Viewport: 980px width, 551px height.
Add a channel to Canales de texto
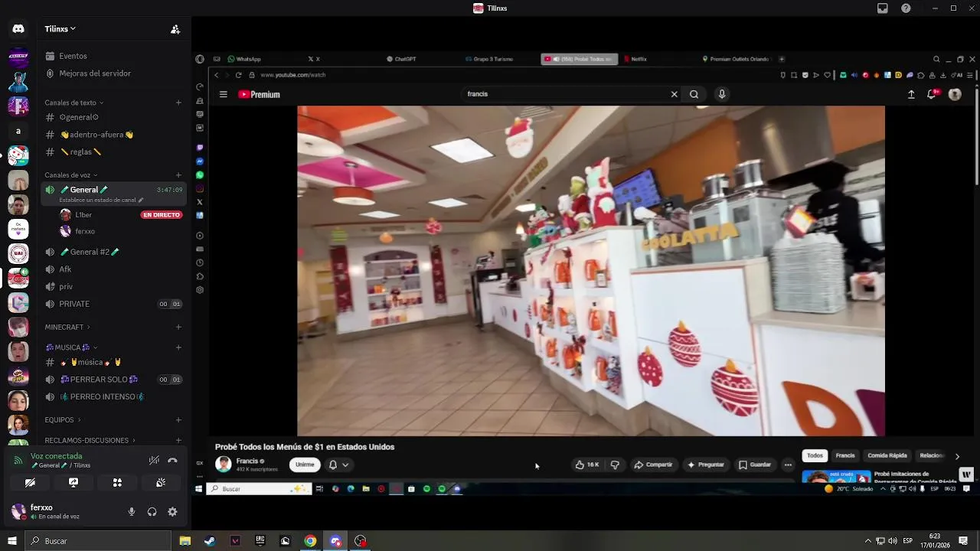[178, 103]
